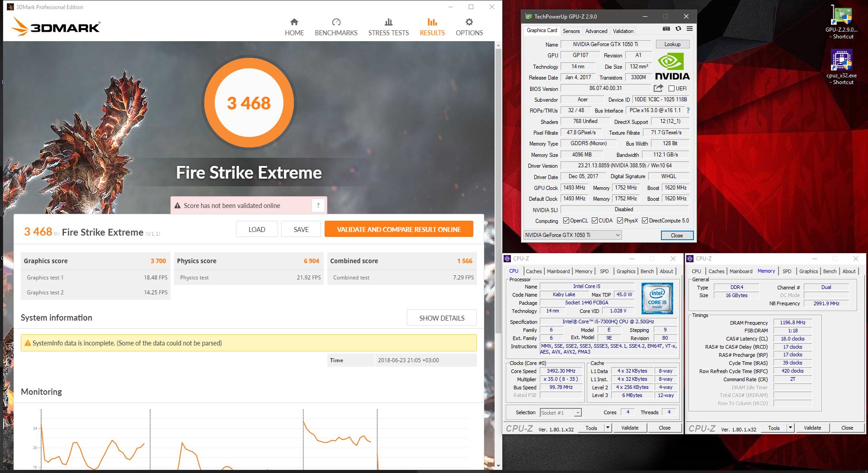Click the LOAD button in 3DMark
Screen dimensions: 868x473
point(257,229)
